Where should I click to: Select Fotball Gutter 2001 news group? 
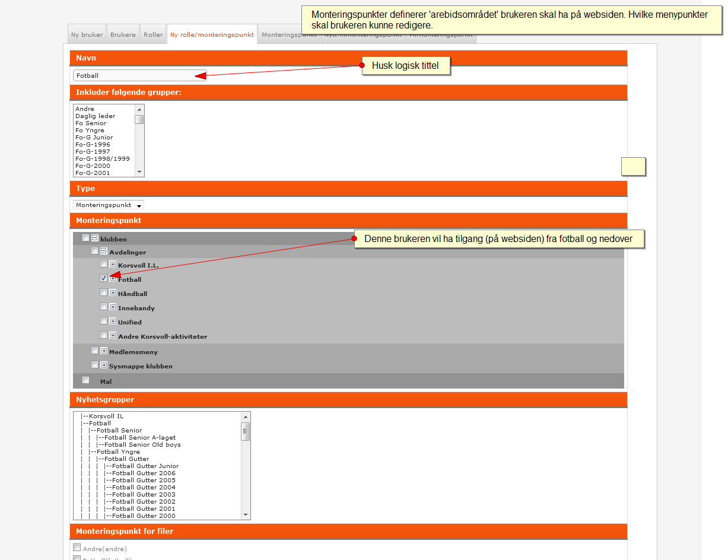(128, 509)
